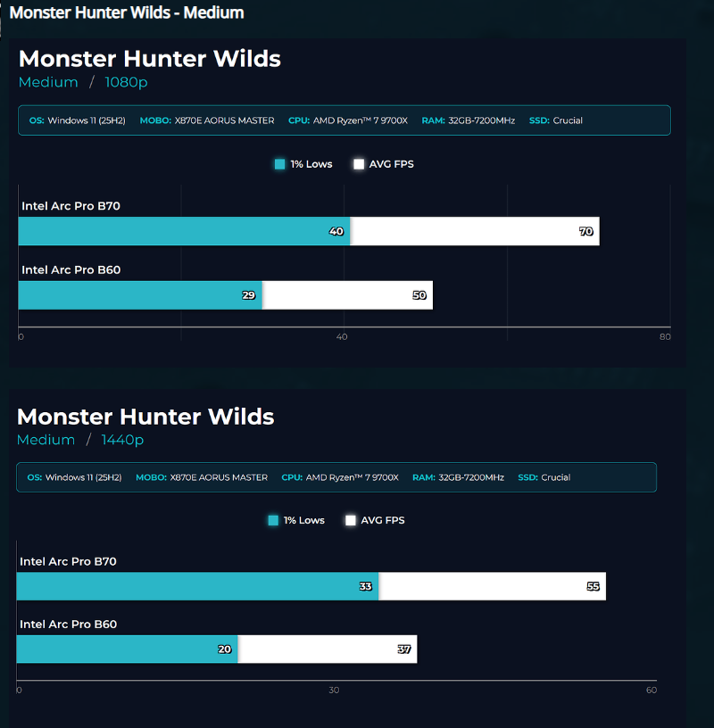Image resolution: width=714 pixels, height=728 pixels.
Task: Select the B70 teal 1% Lows bar showing 40
Action: tap(183, 231)
